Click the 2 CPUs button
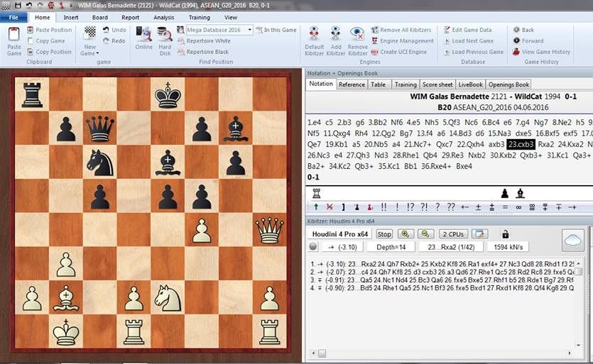This screenshot has width=593, height=364. point(453,234)
